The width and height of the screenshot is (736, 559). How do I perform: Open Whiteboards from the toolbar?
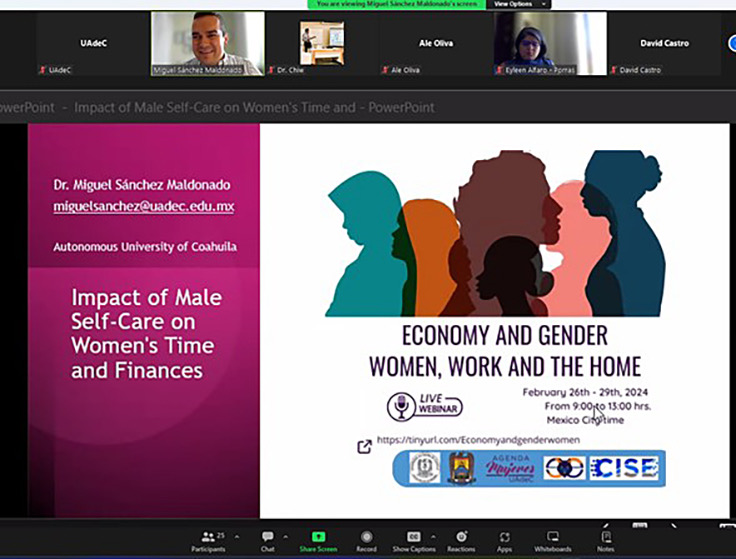coord(552,539)
